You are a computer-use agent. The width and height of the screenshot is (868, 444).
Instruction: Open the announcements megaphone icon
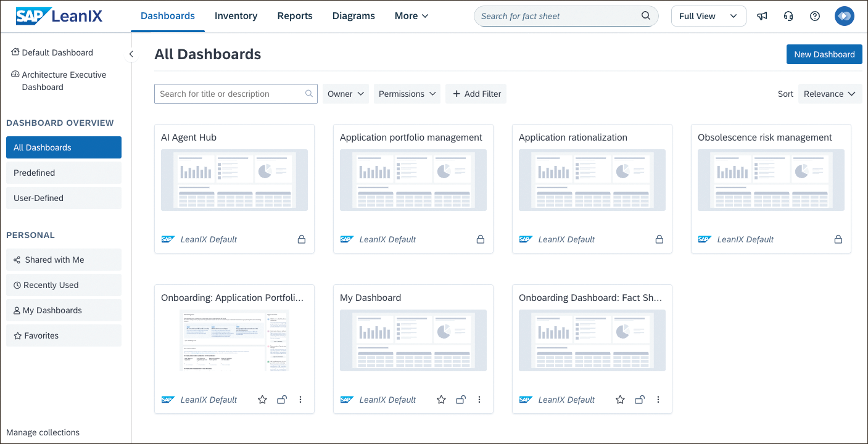(x=762, y=16)
